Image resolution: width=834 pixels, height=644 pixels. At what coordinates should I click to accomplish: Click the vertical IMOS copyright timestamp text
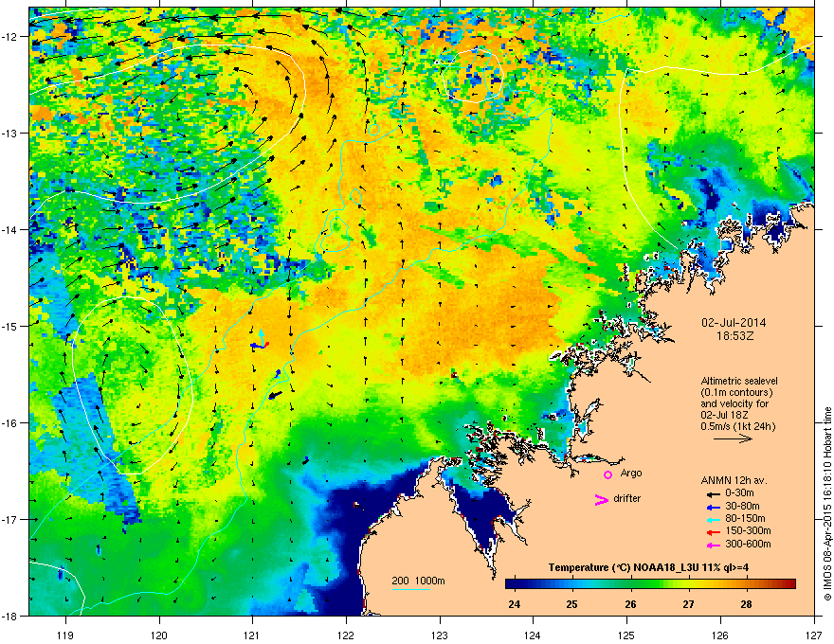[827, 504]
